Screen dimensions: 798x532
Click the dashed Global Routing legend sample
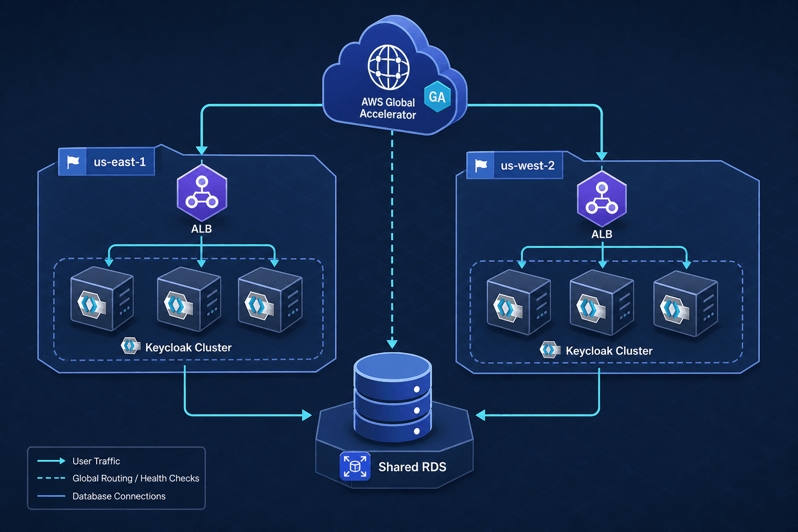[x=51, y=478]
